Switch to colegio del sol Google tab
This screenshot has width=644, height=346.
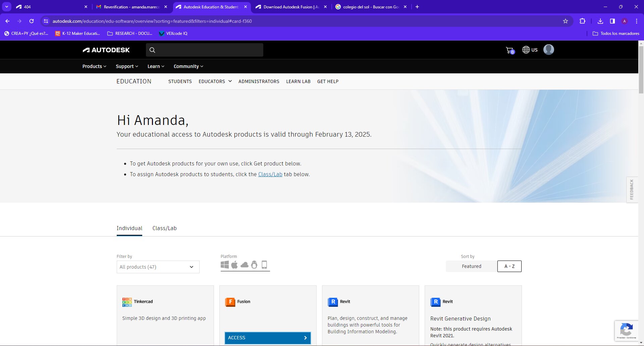pos(371,7)
